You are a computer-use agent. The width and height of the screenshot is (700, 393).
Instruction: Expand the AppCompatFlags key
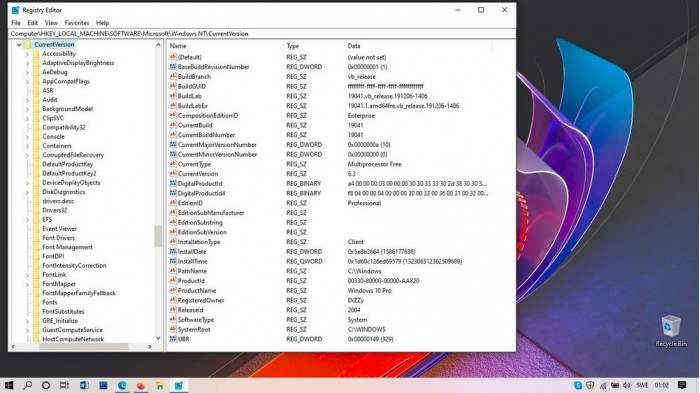click(x=27, y=81)
